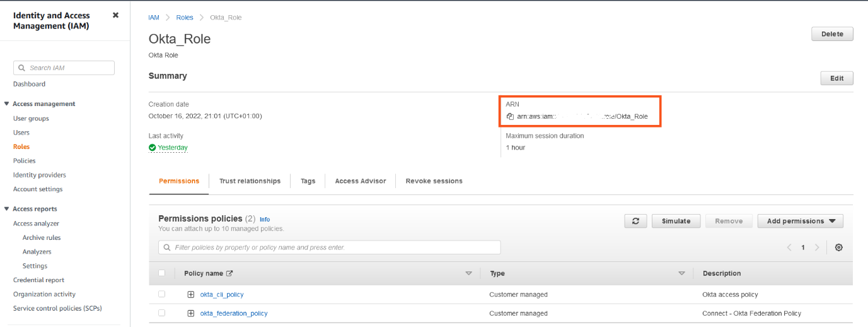Open the Trust relationships tab
868x327 pixels.
pos(250,181)
